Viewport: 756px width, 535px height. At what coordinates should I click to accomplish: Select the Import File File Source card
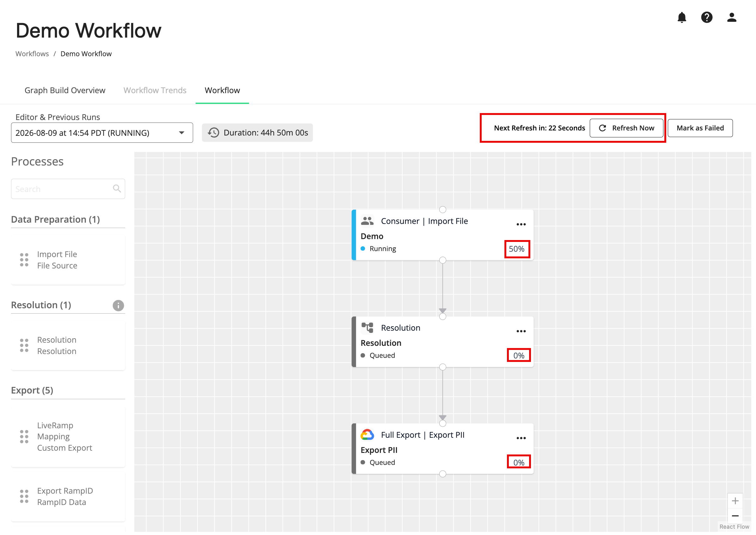click(x=68, y=260)
